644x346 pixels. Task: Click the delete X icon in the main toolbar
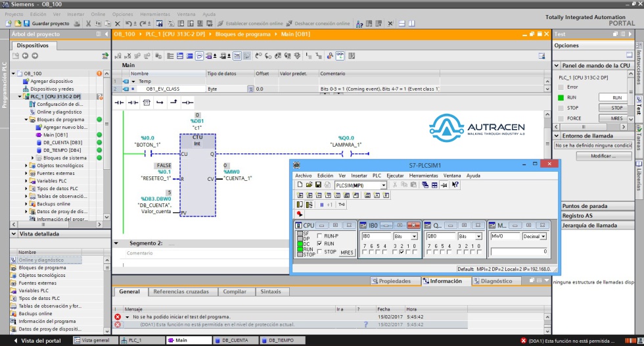(x=118, y=24)
